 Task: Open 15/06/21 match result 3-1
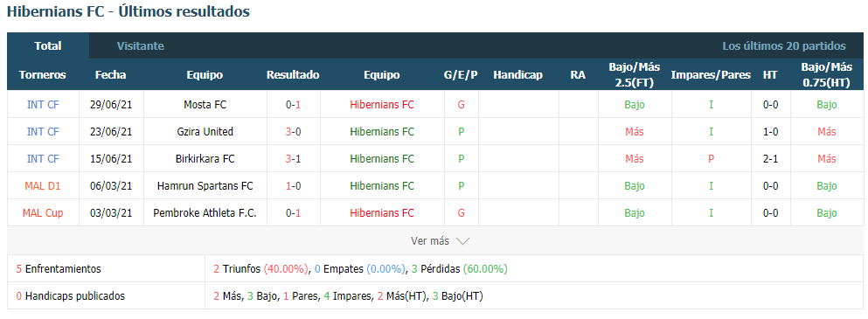[x=294, y=159]
